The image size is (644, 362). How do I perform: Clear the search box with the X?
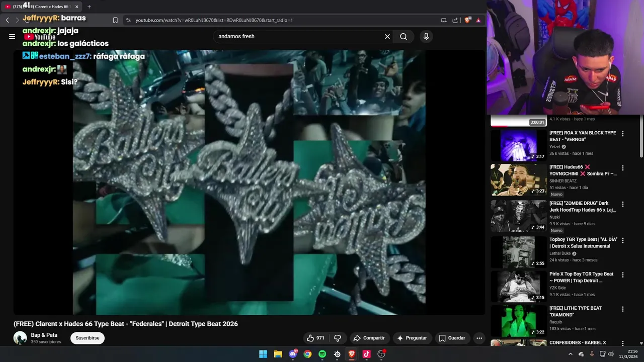coord(387,37)
